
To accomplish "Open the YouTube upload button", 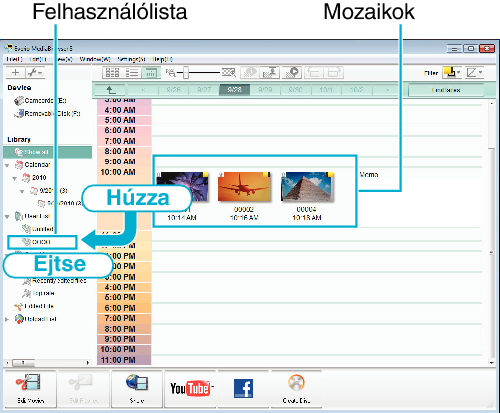I will tap(191, 389).
